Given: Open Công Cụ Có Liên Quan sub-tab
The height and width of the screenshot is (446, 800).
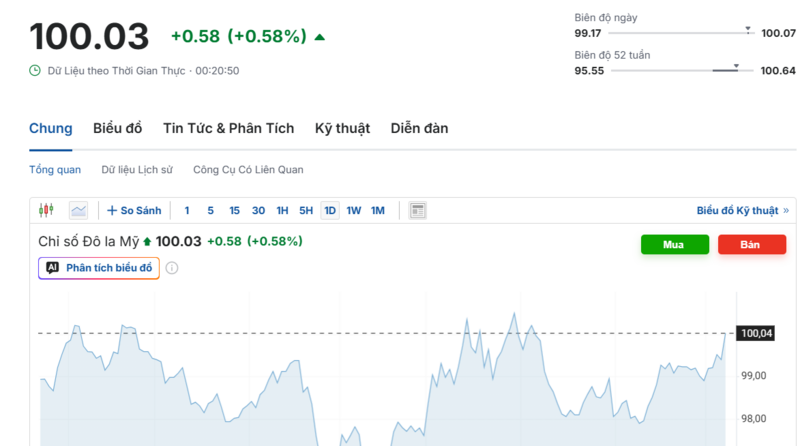Looking at the screenshot, I should 248,169.
